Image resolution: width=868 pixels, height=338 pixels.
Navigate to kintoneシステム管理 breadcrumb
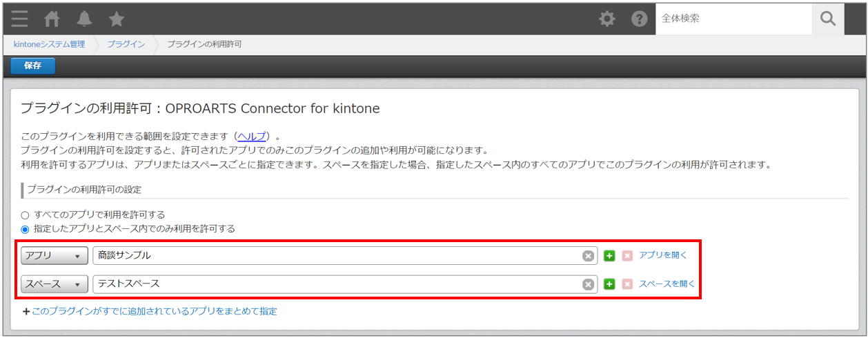[x=49, y=44]
